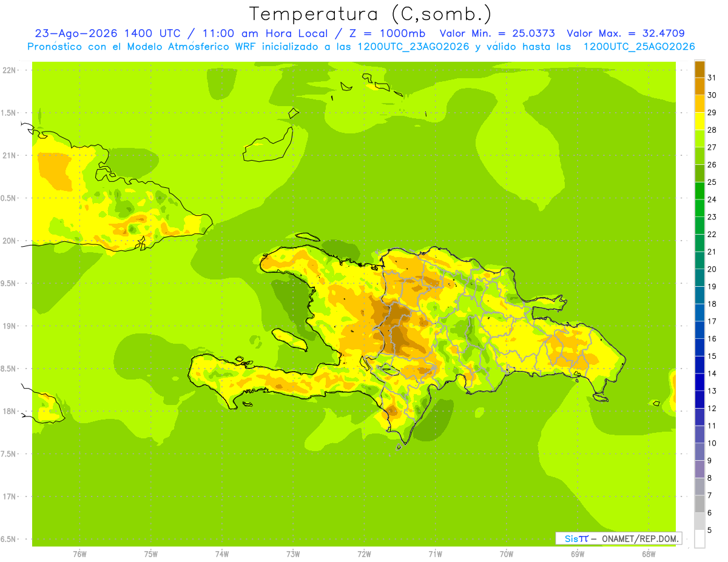Click the 21N latitude axis label

pos(10,155)
